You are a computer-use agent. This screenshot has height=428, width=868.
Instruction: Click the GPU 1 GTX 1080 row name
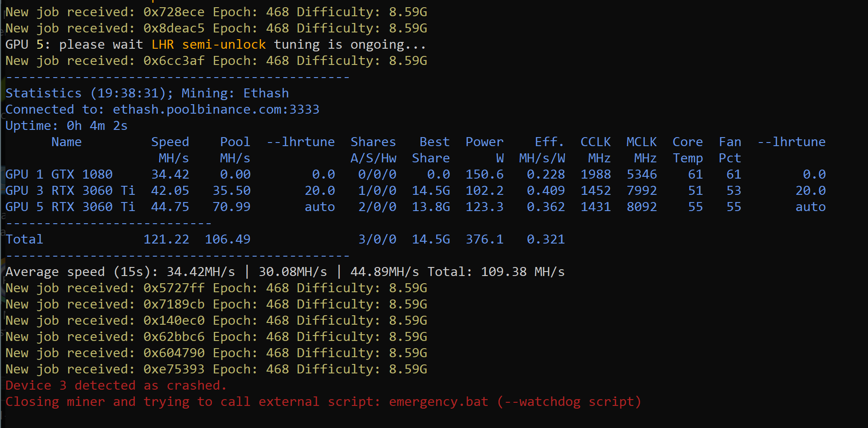click(x=59, y=175)
